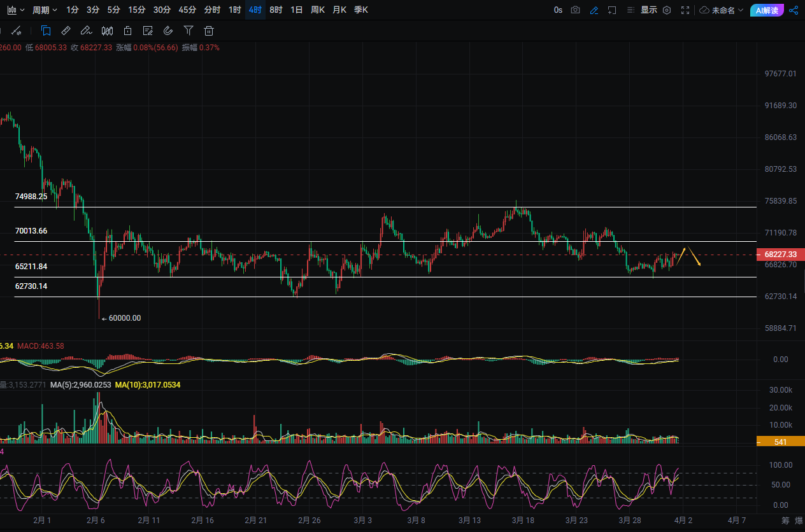Click the candlestick pattern tool icon
The width and height of the screenshot is (805, 532).
[x=107, y=31]
